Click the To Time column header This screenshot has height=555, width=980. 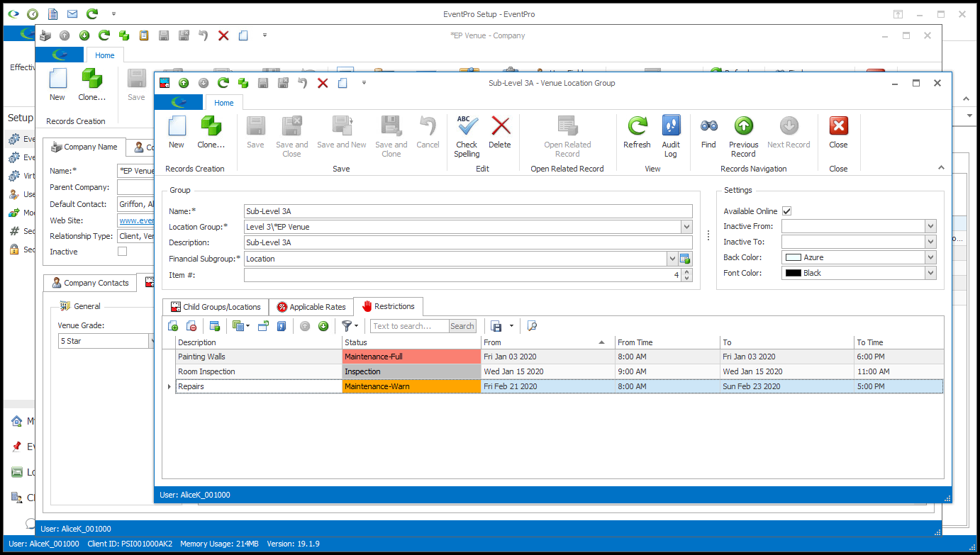(x=898, y=342)
